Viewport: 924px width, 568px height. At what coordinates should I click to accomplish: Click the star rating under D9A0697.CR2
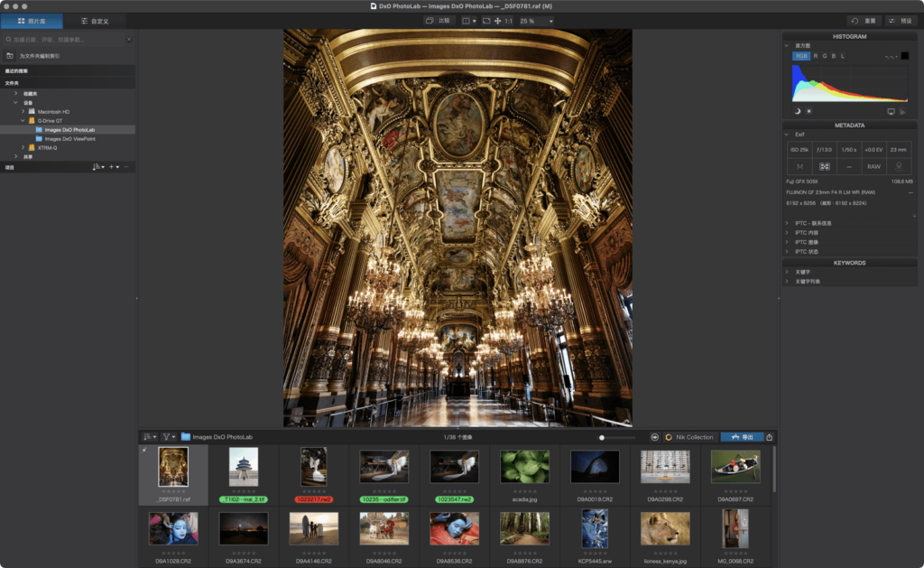(735, 491)
